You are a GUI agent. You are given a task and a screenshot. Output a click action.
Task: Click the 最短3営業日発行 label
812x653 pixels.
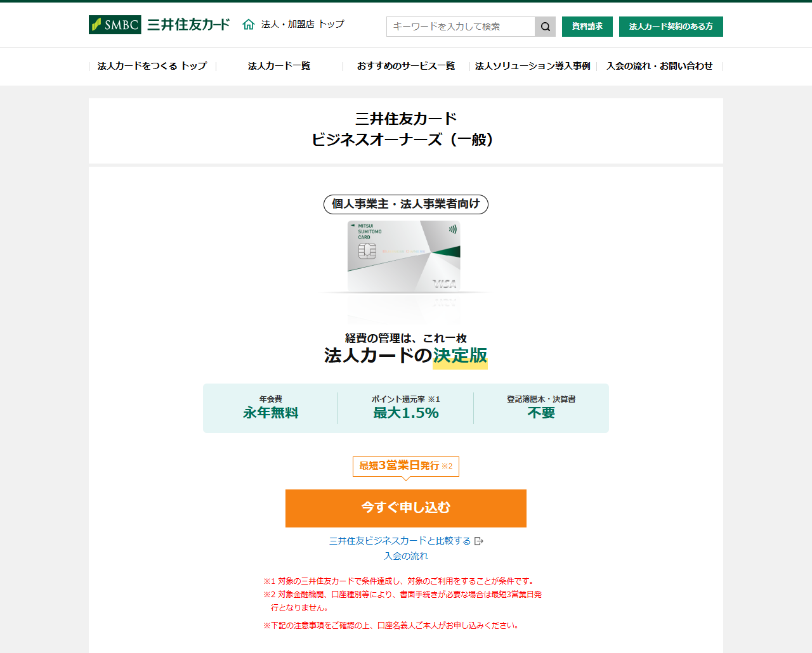point(406,466)
